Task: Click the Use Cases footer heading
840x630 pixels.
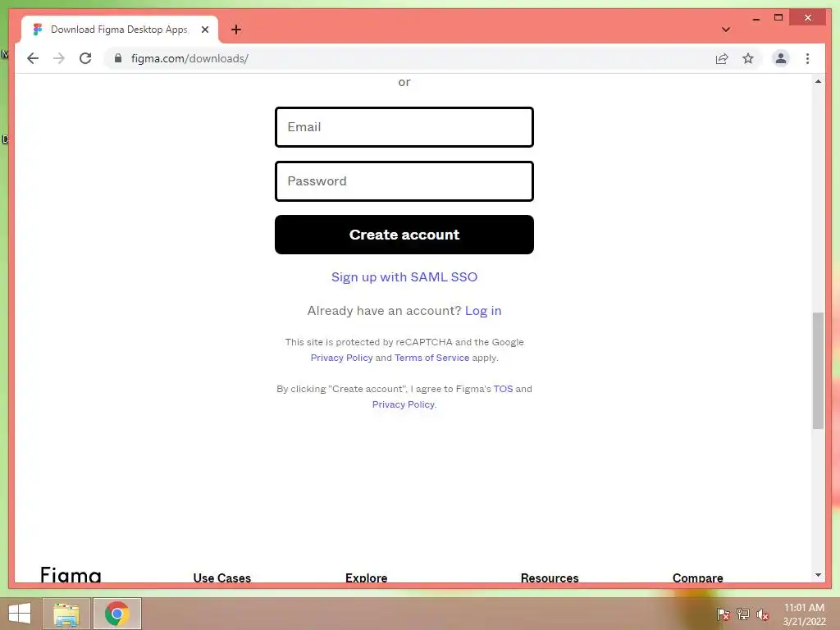Action: pos(221,577)
